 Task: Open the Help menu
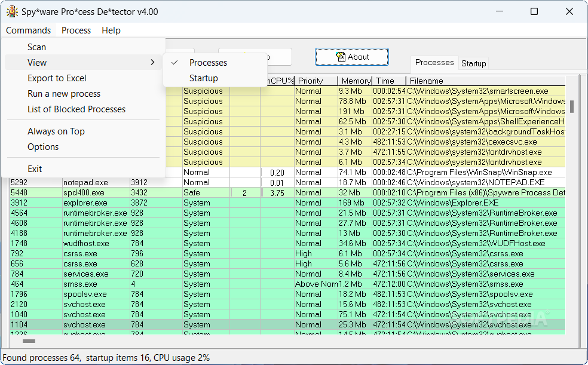tap(111, 30)
